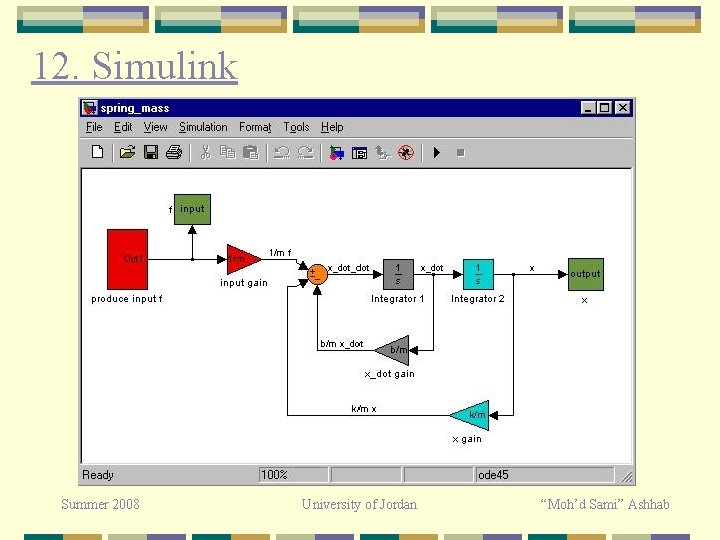Maximize the spring_mass window
The width and height of the screenshot is (720, 540).
coord(604,108)
